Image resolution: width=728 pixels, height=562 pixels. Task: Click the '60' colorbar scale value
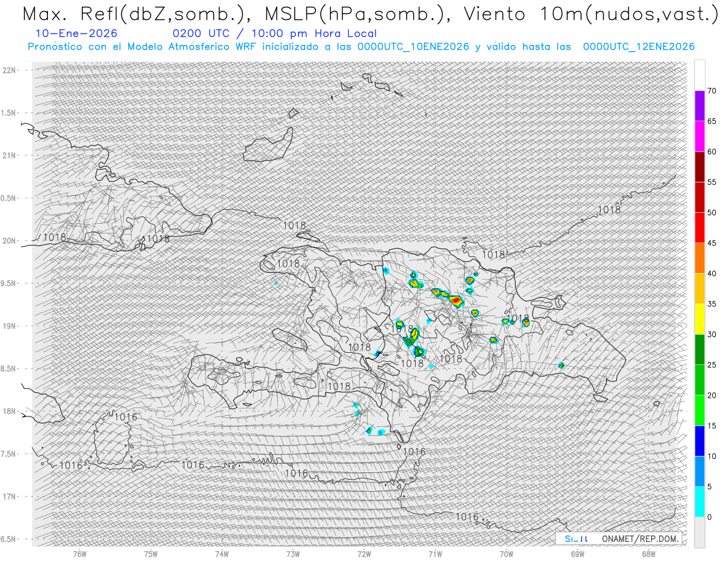(x=712, y=152)
